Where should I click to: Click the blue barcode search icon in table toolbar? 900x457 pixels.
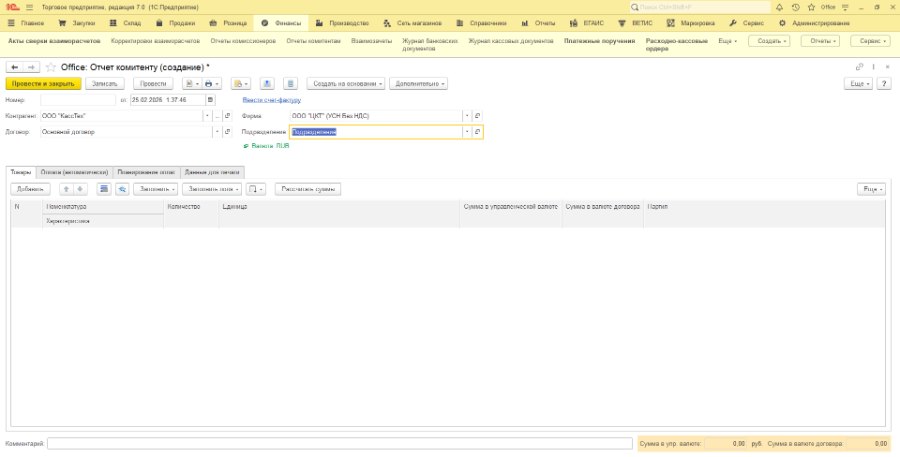(104, 189)
